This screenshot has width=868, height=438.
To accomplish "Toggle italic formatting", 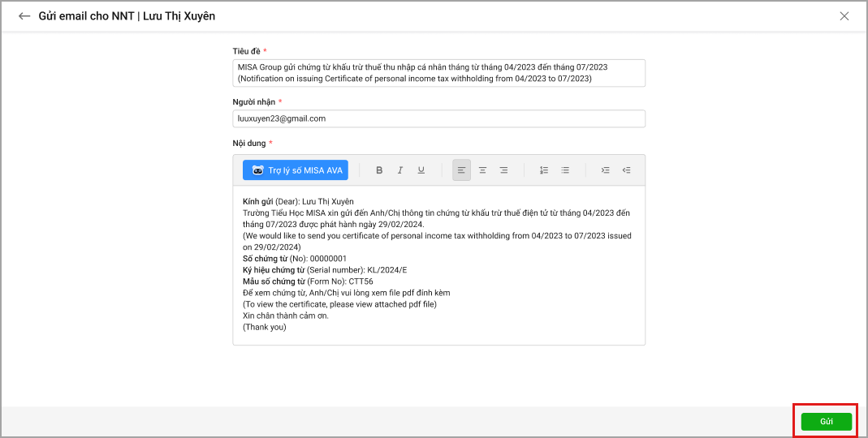I will pyautogui.click(x=400, y=170).
